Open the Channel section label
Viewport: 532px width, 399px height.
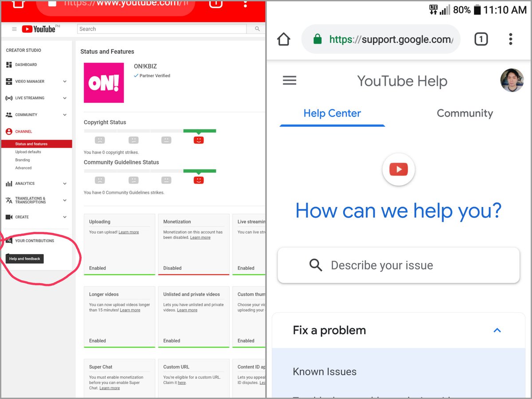pos(23,132)
